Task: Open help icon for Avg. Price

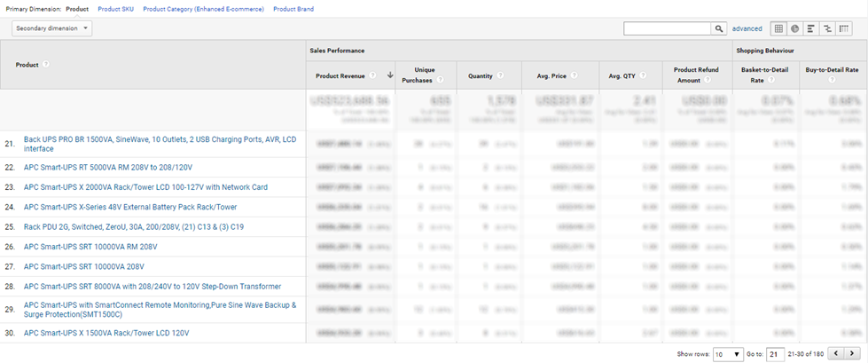Action: click(574, 76)
